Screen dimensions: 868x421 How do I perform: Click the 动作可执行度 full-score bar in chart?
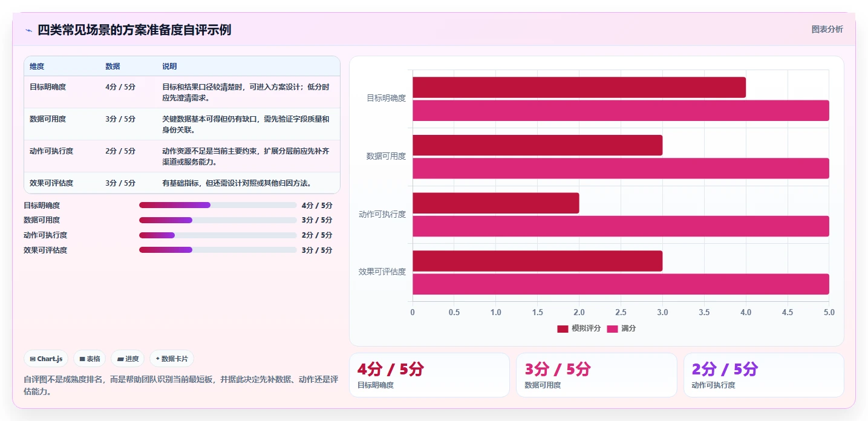click(x=621, y=226)
